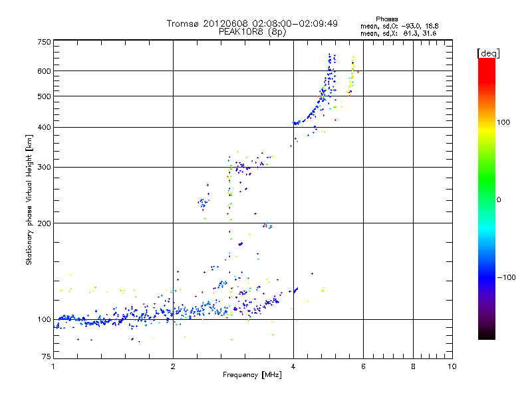Click the 'mean, sd,O: -93.0, 18.8' line

click(x=400, y=26)
